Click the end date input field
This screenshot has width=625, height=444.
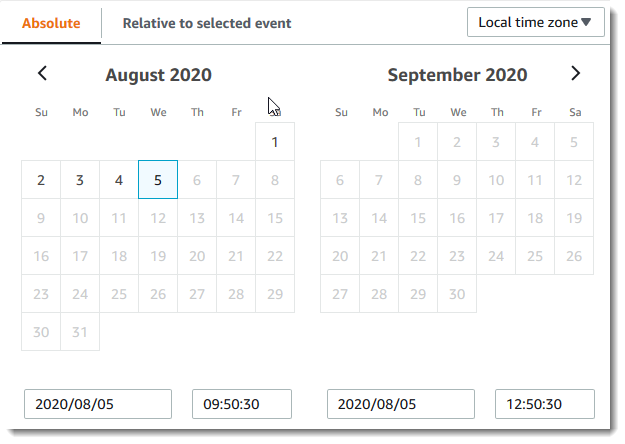[x=400, y=404]
